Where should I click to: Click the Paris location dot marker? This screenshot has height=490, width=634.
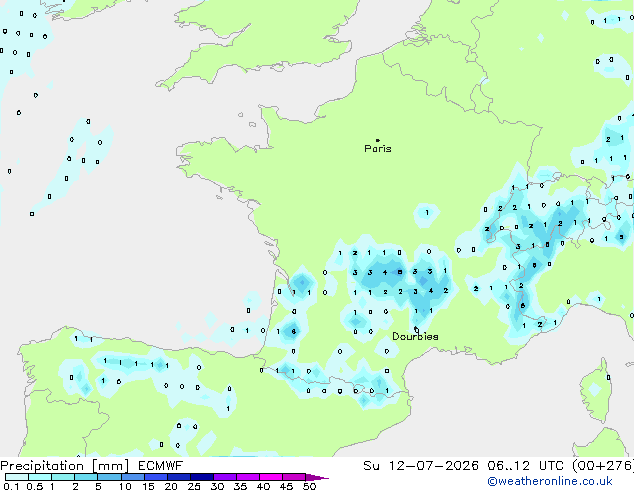pyautogui.click(x=378, y=140)
